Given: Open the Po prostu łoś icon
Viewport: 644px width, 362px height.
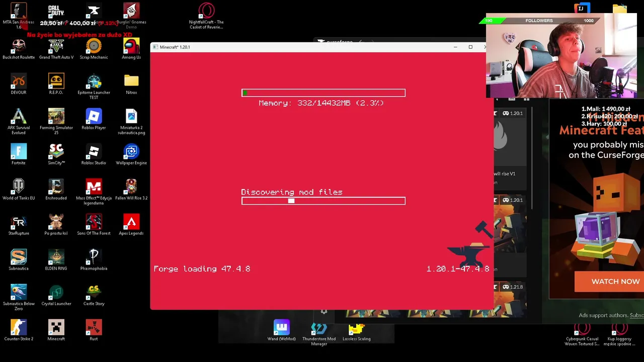Looking at the screenshot, I should (x=56, y=225).
